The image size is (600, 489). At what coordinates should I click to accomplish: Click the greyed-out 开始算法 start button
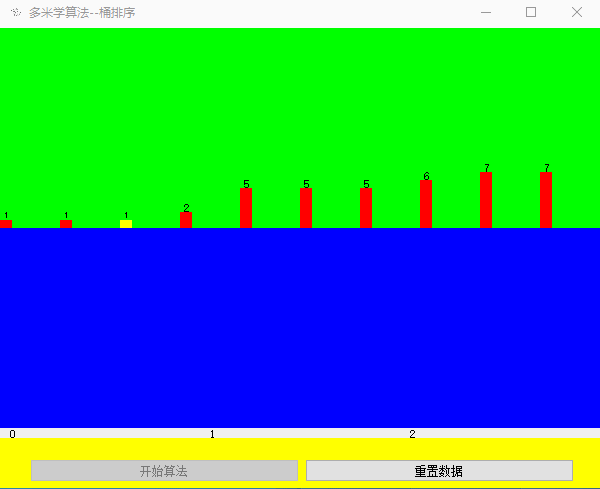[164, 470]
